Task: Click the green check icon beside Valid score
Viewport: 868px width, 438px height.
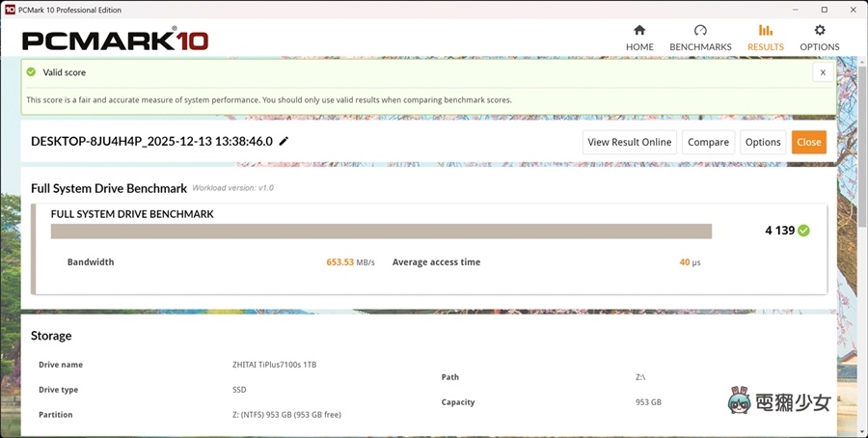Action: pos(31,71)
